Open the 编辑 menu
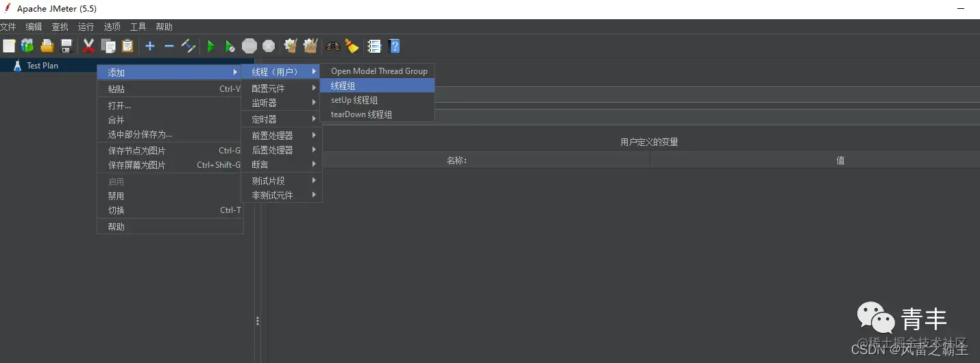980x363 pixels. (34, 27)
